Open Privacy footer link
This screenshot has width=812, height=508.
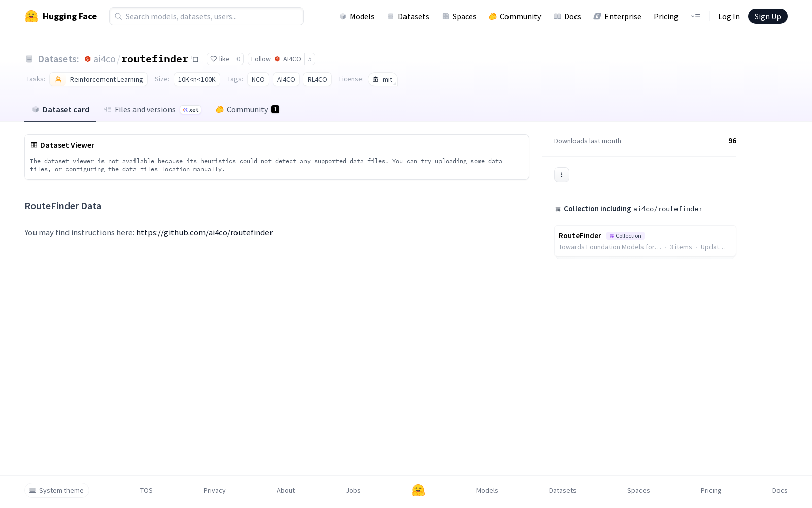coord(214,490)
